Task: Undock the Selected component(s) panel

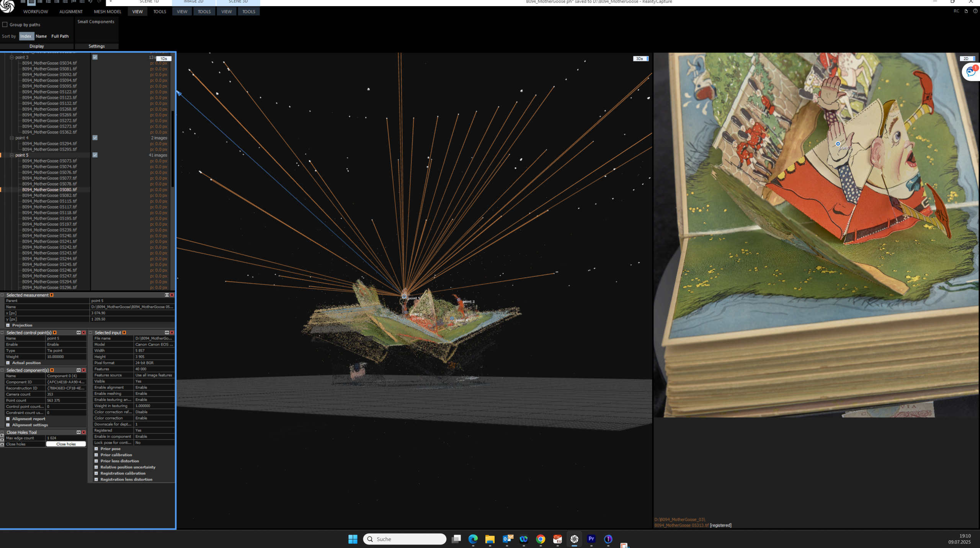Action: coord(79,370)
